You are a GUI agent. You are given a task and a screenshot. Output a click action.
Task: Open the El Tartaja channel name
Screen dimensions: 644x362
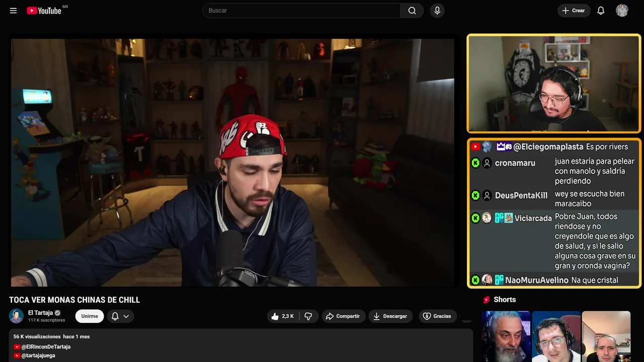point(40,313)
